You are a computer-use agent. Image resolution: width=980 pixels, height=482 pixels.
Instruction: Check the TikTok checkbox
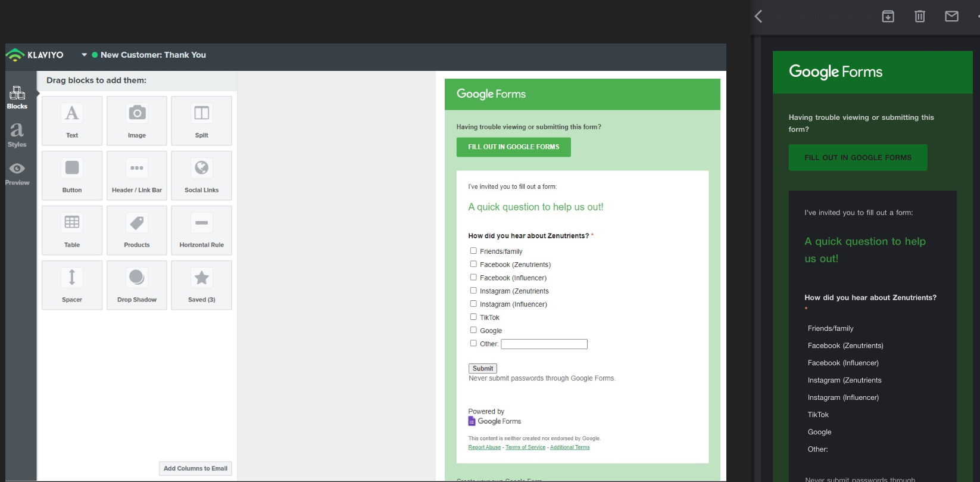pyautogui.click(x=473, y=316)
